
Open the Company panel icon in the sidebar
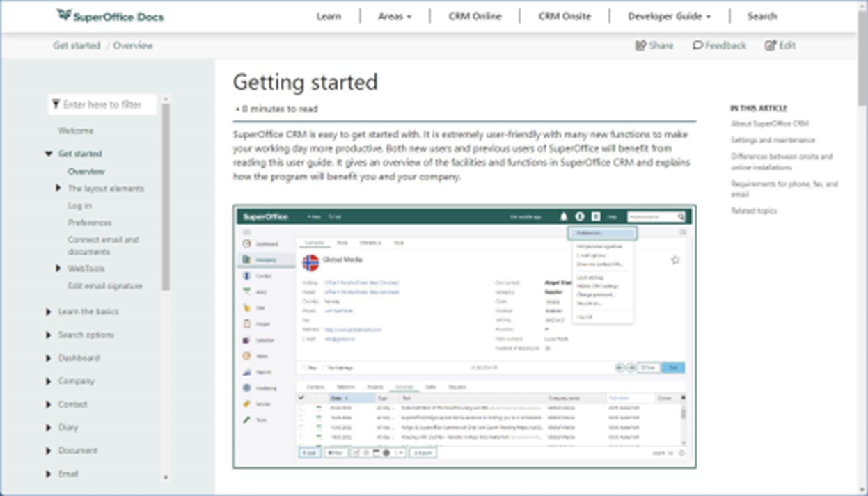click(246, 259)
